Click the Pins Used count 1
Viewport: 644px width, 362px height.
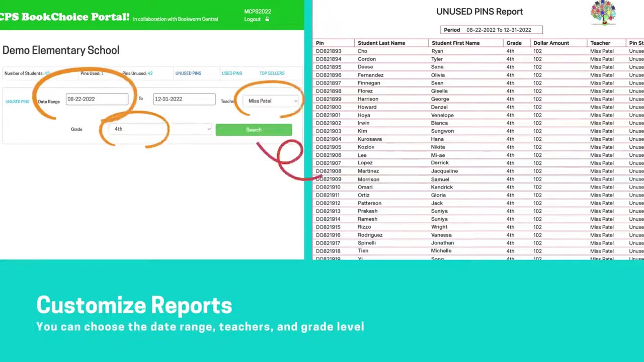coord(102,73)
